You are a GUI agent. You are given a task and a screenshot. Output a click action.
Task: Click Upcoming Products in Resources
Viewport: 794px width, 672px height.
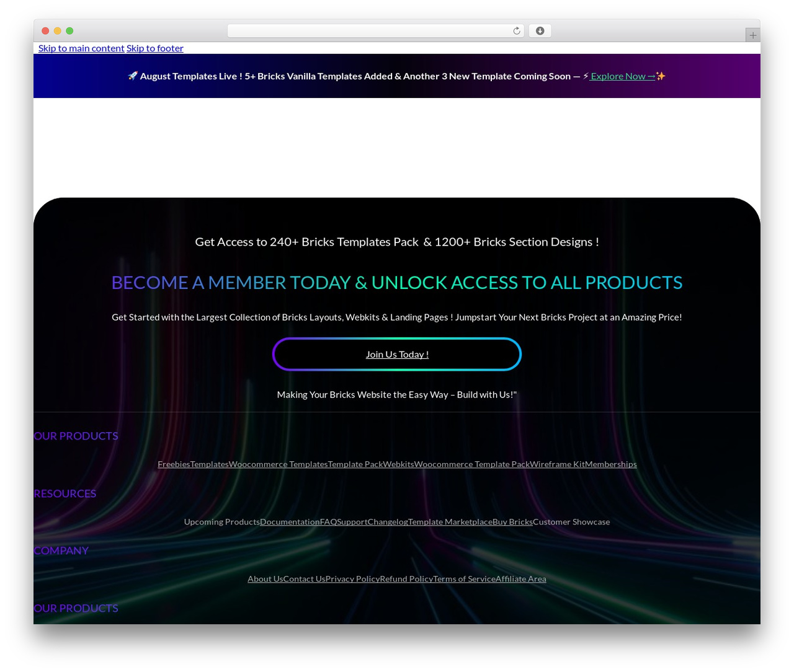(222, 522)
